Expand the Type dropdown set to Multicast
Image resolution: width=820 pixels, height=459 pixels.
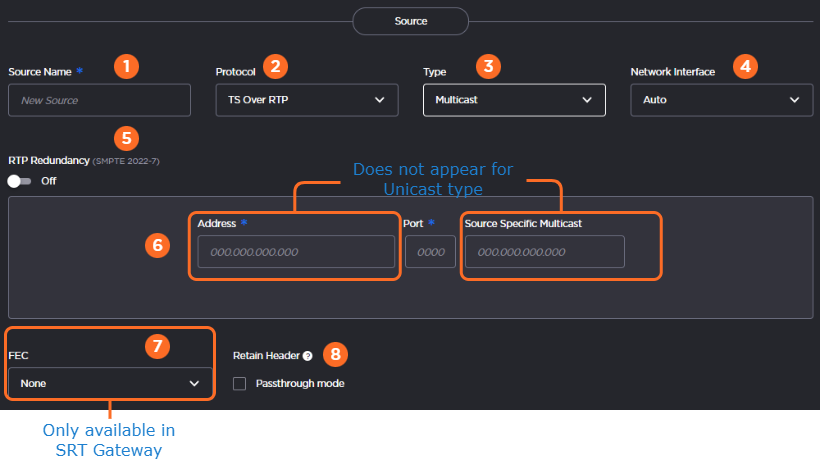tap(513, 100)
